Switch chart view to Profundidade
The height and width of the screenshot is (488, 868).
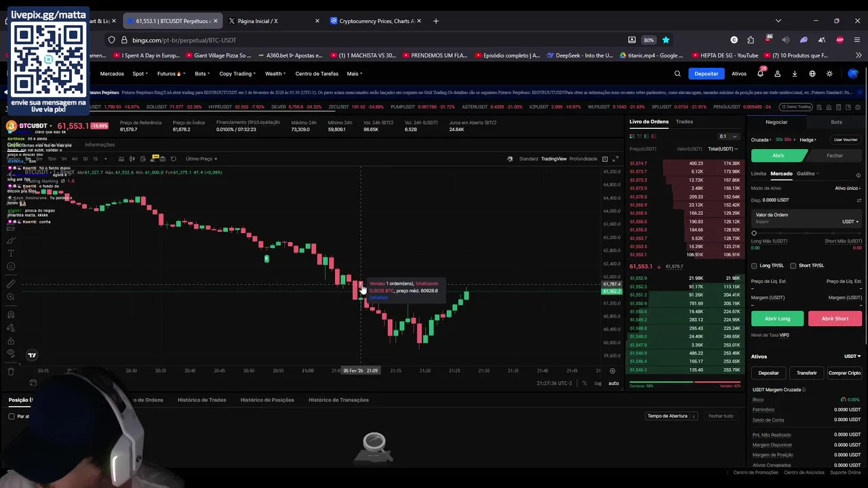pos(583,159)
